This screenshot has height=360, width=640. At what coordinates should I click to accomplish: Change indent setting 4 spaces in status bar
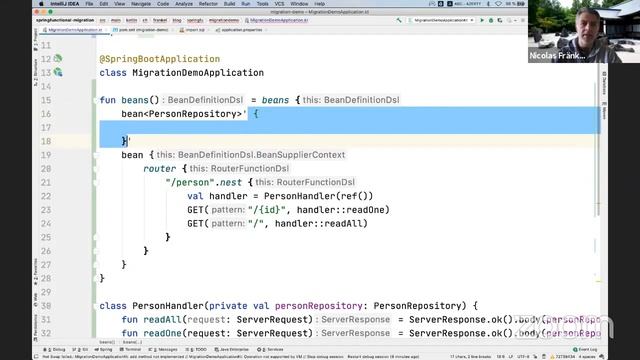tap(587, 357)
